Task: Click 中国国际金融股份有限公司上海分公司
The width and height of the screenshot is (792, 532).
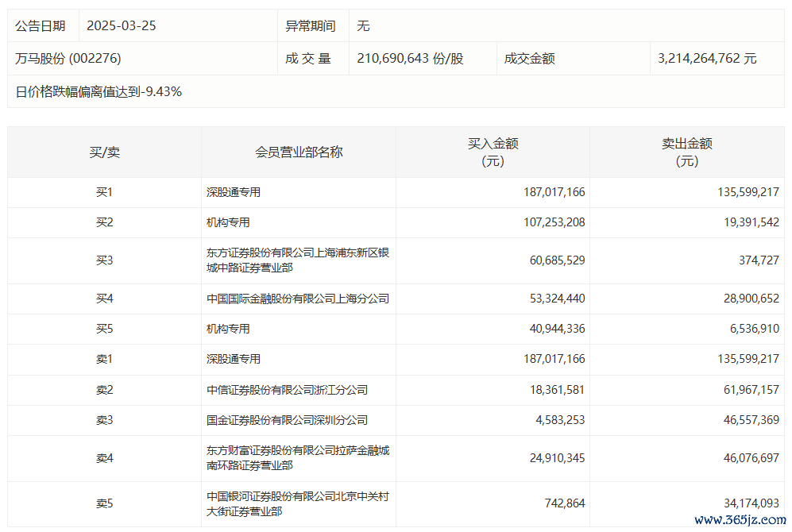Action: (298, 299)
